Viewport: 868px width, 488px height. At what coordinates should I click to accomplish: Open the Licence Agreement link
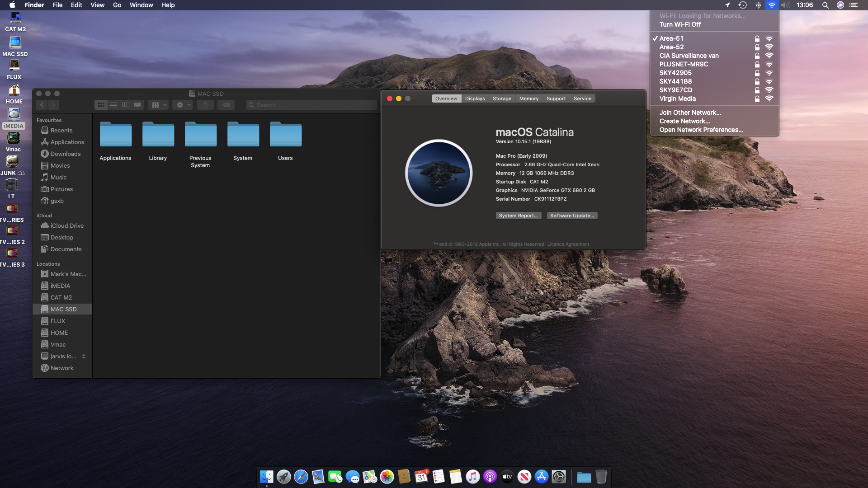(568, 244)
